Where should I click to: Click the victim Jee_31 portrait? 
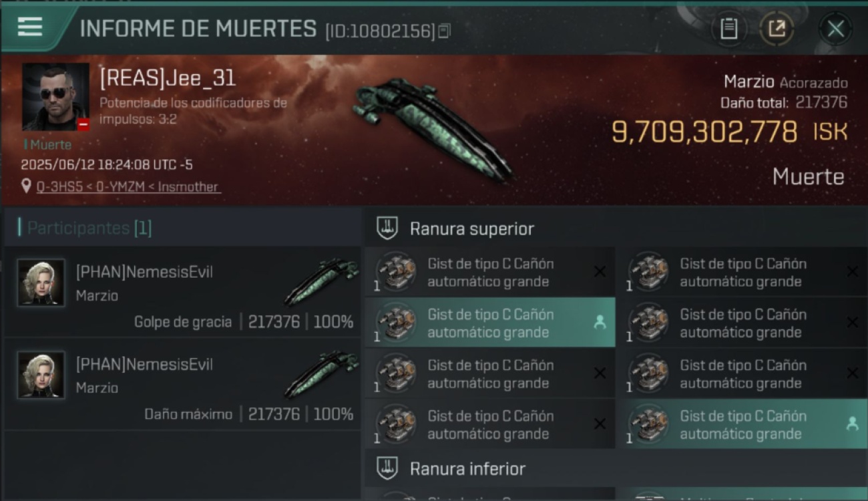point(56,97)
